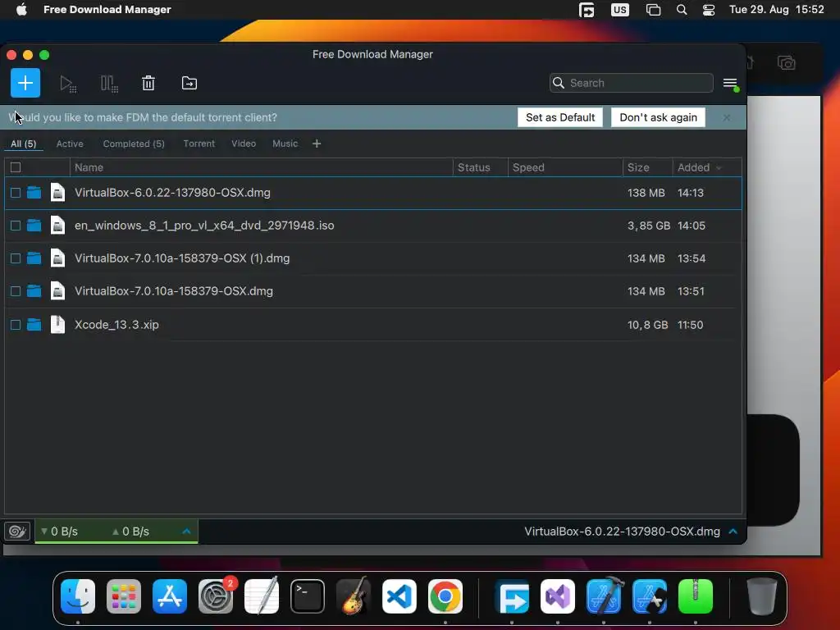Click the 10,8 GB size value
840x630 pixels.
click(648, 325)
